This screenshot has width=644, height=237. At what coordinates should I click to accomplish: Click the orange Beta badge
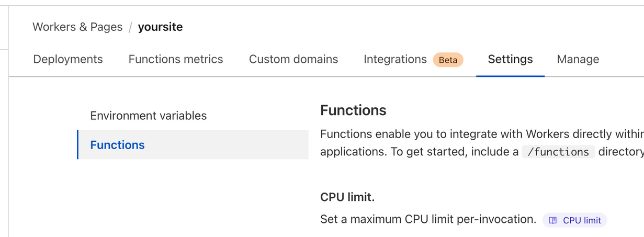coord(448,60)
